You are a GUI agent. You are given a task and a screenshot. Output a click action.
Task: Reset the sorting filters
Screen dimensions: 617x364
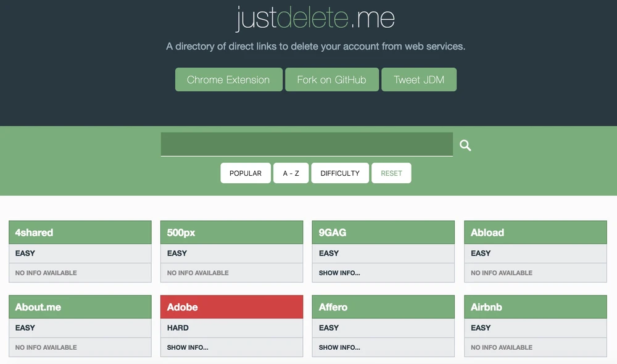(391, 173)
